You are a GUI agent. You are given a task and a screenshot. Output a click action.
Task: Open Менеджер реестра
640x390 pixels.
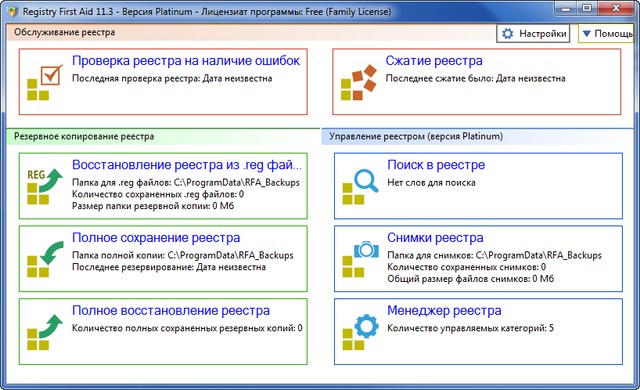coord(478,332)
